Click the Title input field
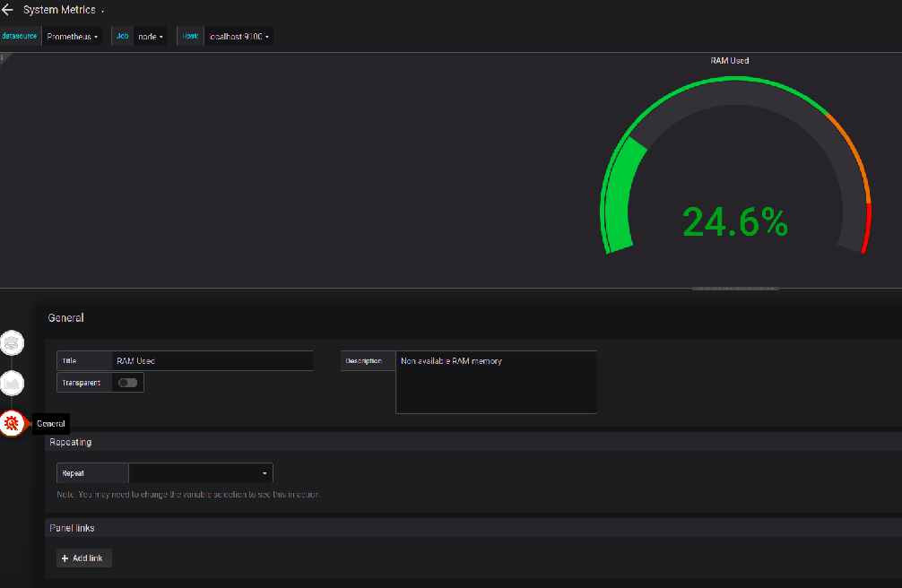902x588 pixels. 212,360
